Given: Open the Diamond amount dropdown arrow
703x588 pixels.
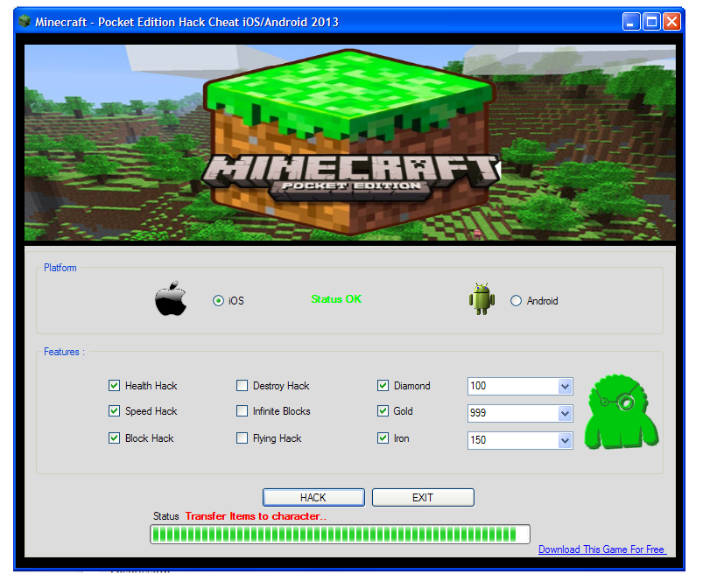Looking at the screenshot, I should click(565, 387).
